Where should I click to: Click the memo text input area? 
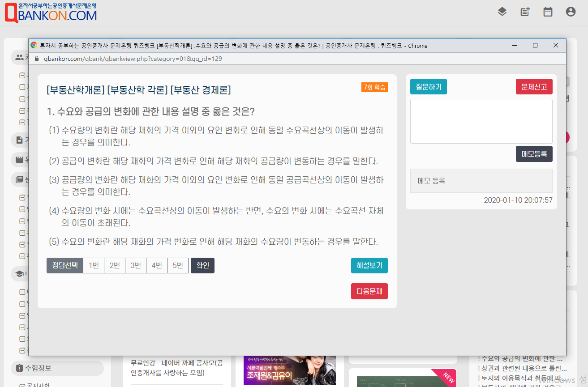coord(481,121)
